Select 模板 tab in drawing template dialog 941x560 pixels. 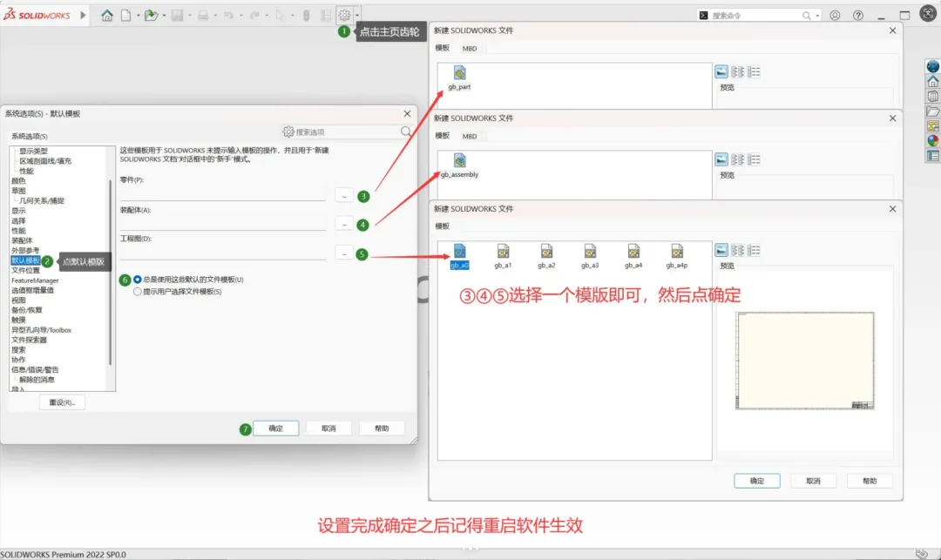[443, 226]
